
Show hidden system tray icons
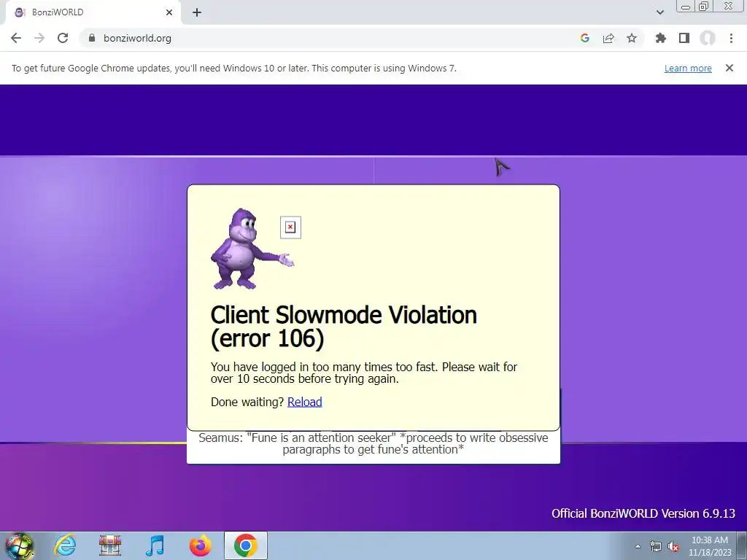[x=638, y=546]
